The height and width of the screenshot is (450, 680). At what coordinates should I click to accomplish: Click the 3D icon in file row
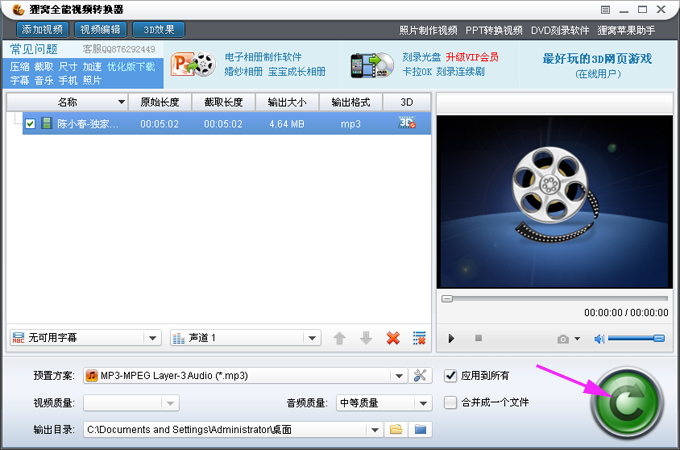pyautogui.click(x=407, y=123)
